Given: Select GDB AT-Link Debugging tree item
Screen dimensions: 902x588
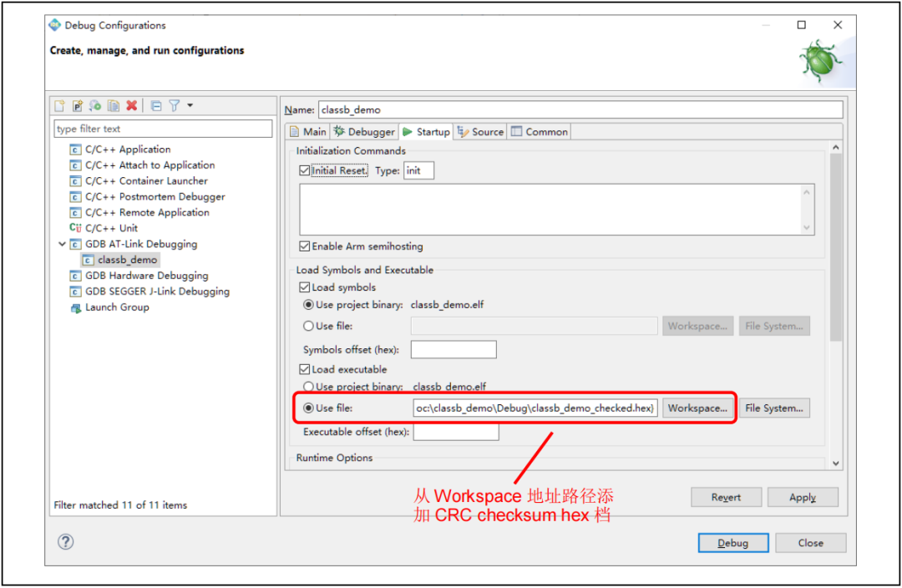Looking at the screenshot, I should click(134, 244).
